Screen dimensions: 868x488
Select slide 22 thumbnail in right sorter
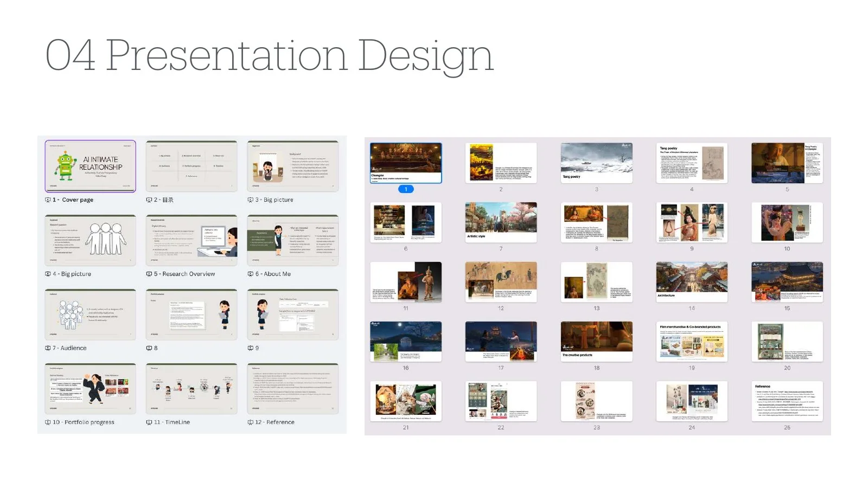(x=501, y=402)
